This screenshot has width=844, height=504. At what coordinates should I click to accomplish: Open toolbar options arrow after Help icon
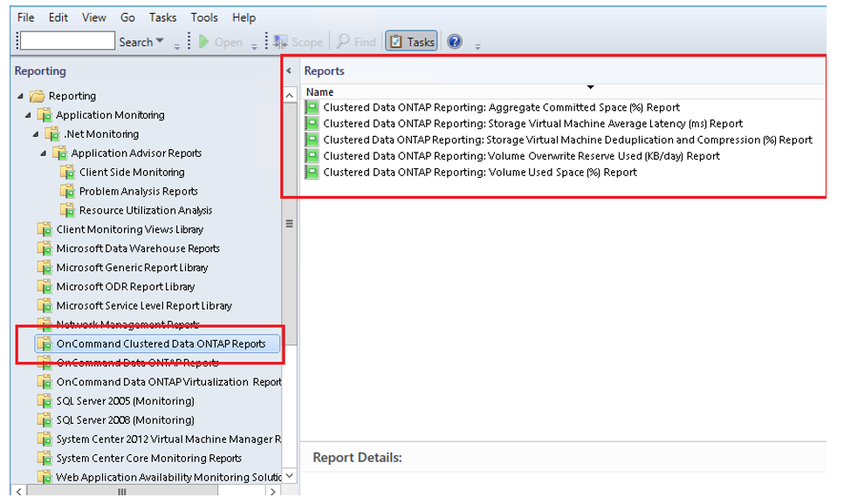tap(477, 46)
